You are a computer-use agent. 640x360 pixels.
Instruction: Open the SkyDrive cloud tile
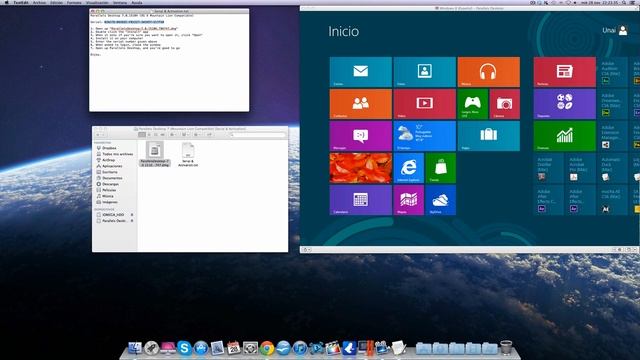pos(440,200)
